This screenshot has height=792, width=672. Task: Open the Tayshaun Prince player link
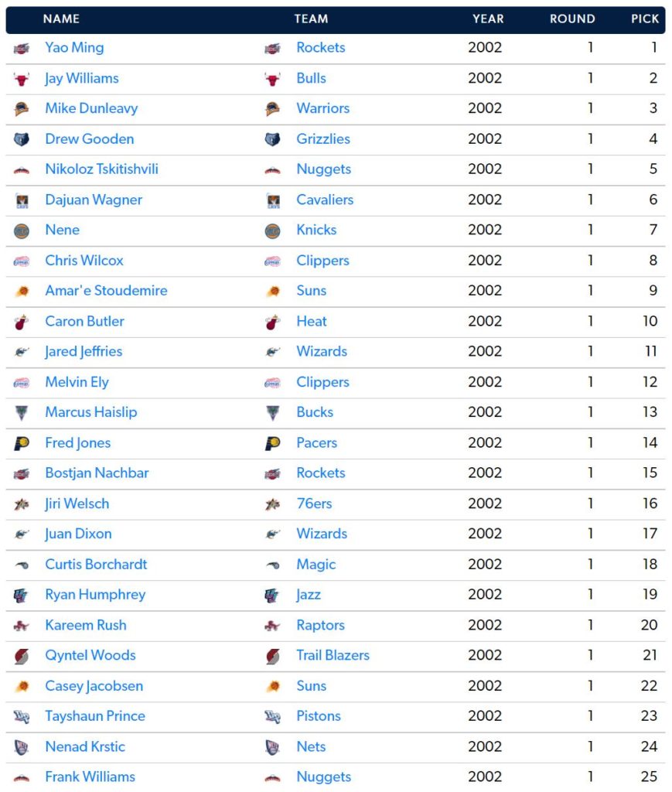coord(94,716)
